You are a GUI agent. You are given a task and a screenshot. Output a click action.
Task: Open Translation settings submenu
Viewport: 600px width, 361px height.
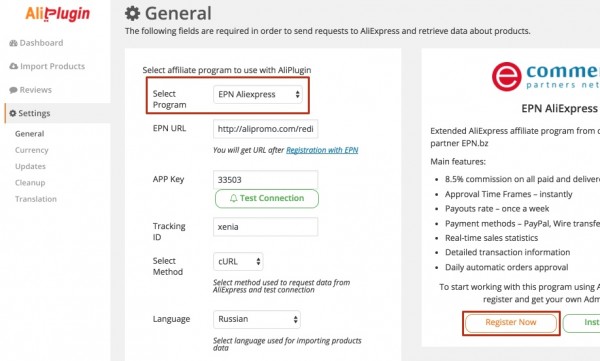[x=36, y=199]
